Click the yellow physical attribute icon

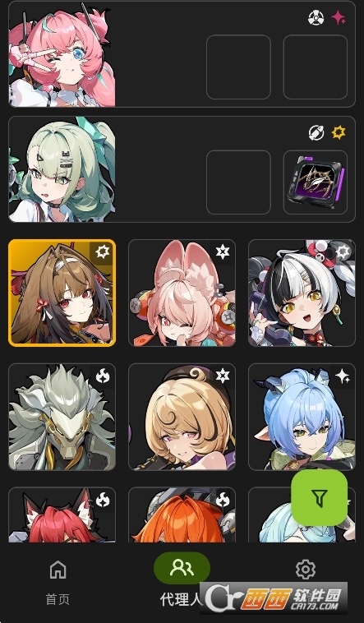[x=339, y=132]
